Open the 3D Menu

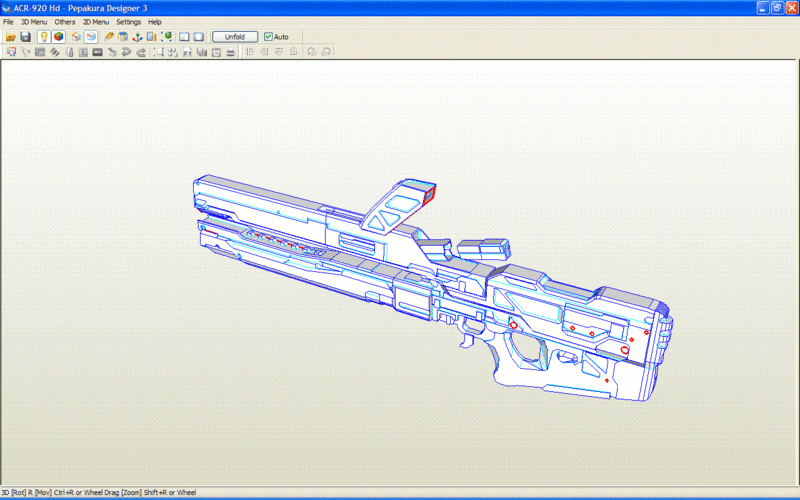(x=33, y=21)
